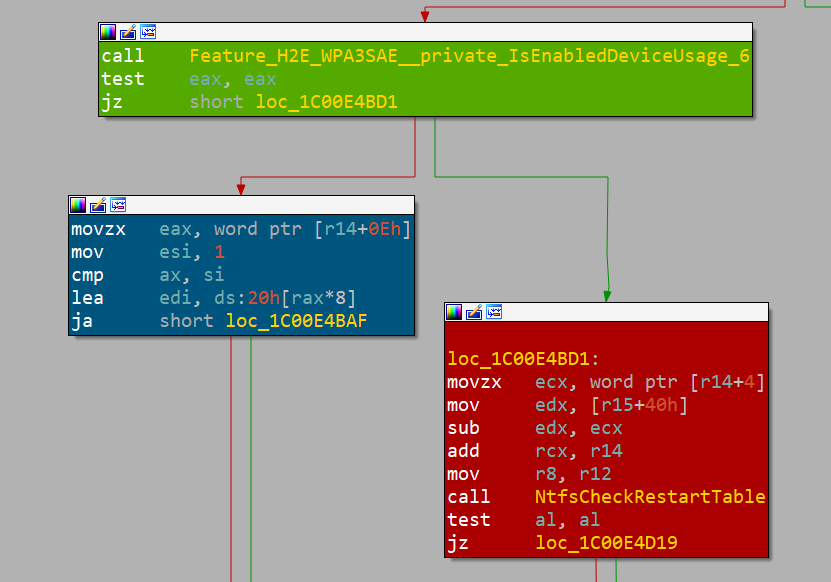Click group nodes icon on red block
This screenshot has width=831, height=582.
(493, 311)
